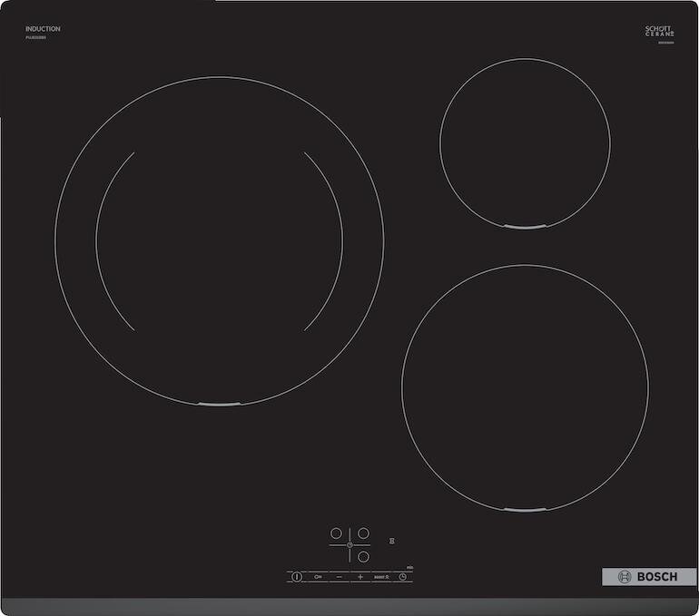This screenshot has height=616, width=699.
Task: Tap the minus key to lower heat
Action: point(340,577)
